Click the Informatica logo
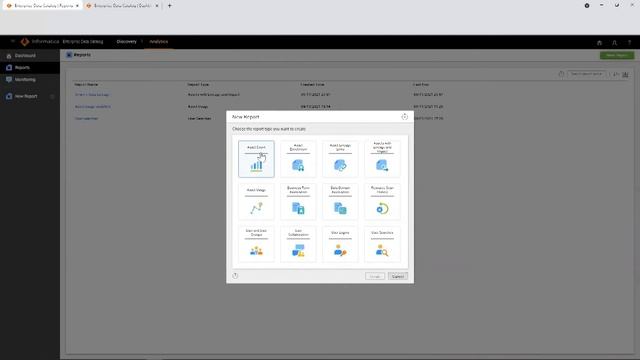Screen dimensions: 640x360 25,42
